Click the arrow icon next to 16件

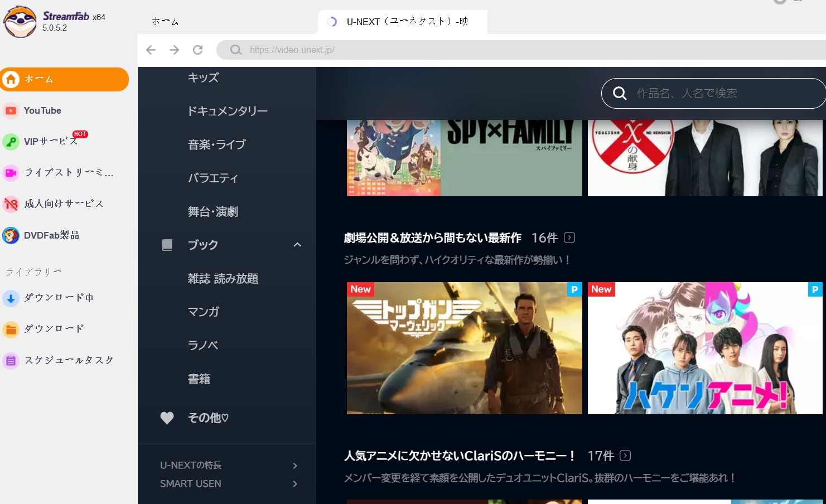[569, 238]
